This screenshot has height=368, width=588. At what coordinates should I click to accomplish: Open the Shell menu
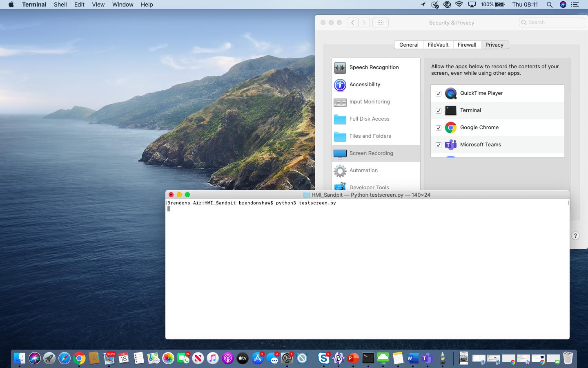(x=60, y=4)
